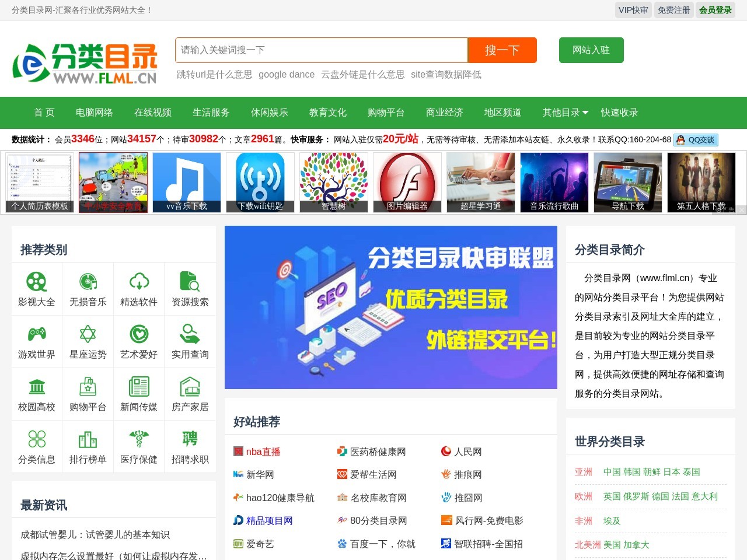Click the SEO 快审联盟 banner image
This screenshot has height=560, width=747.
tap(391, 307)
